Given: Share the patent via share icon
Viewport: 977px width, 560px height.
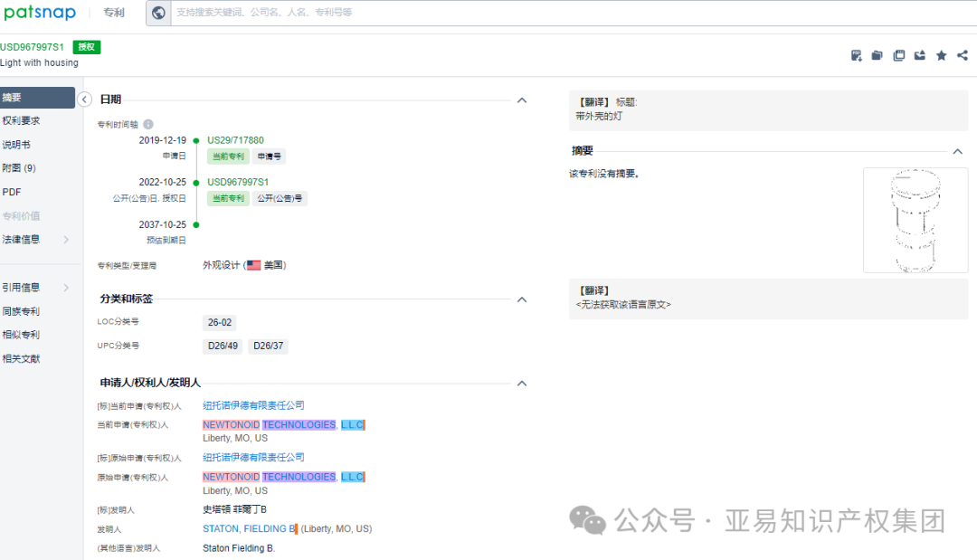Looking at the screenshot, I should point(962,55).
